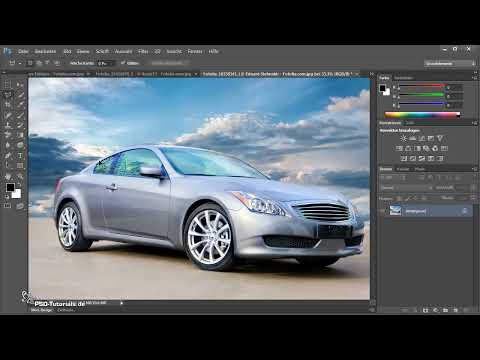The height and width of the screenshot is (360, 480).
Task: Open the Mini Bridge panel tab
Action: 42,310
